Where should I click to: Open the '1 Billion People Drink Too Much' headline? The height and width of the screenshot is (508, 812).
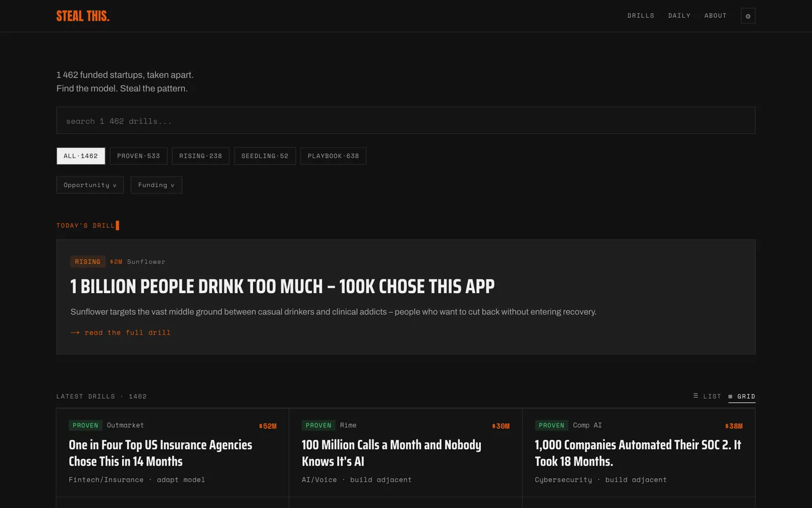(282, 286)
